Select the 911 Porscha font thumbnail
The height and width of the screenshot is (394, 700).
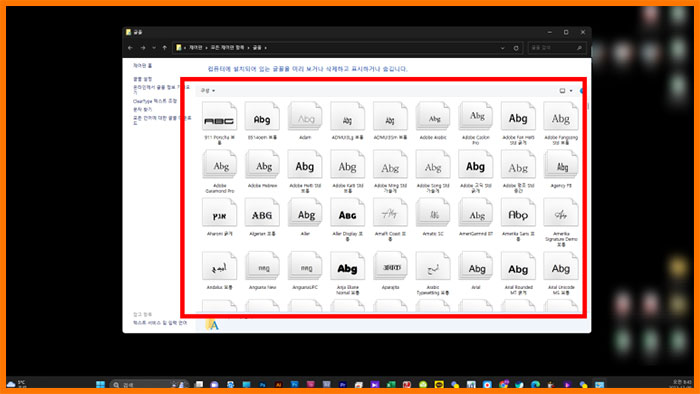(219, 117)
